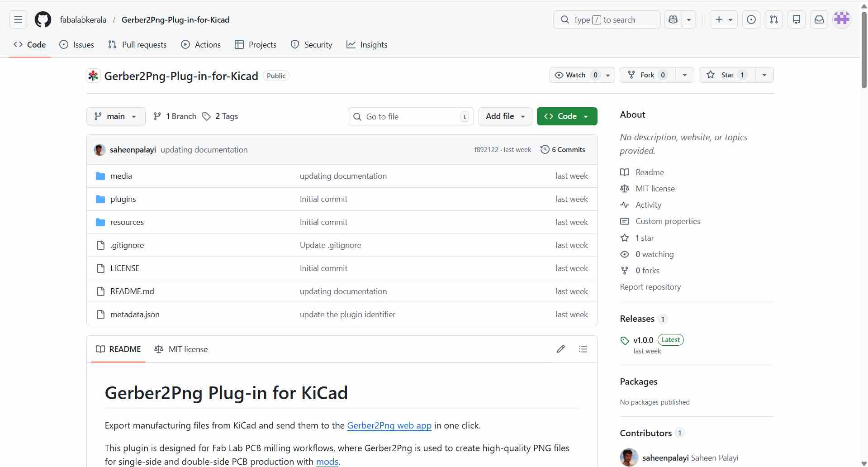Open your profile avatar menu

click(x=842, y=19)
